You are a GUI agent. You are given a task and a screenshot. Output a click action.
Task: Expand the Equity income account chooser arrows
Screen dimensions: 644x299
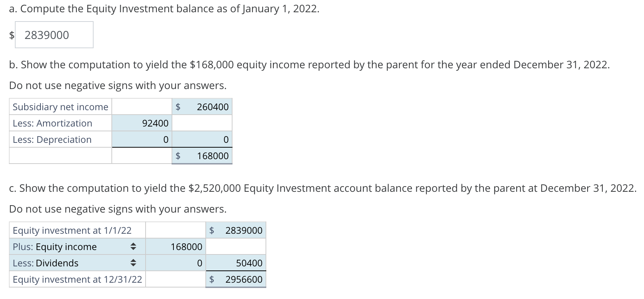pyautogui.click(x=133, y=246)
